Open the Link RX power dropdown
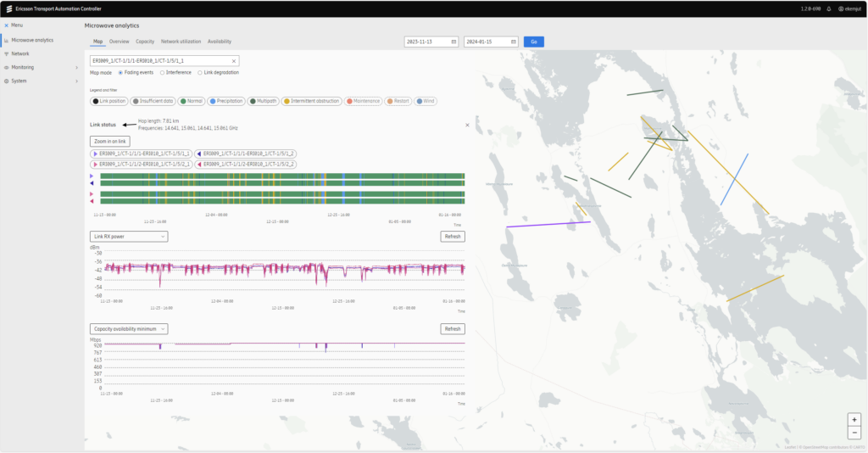The image size is (868, 453). coord(128,237)
